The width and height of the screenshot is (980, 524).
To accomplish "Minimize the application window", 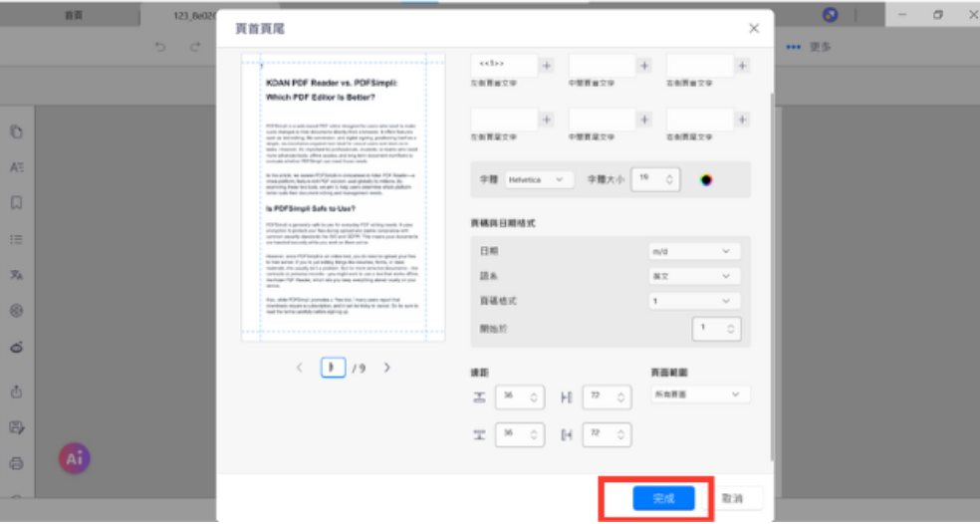I will pos(902,15).
